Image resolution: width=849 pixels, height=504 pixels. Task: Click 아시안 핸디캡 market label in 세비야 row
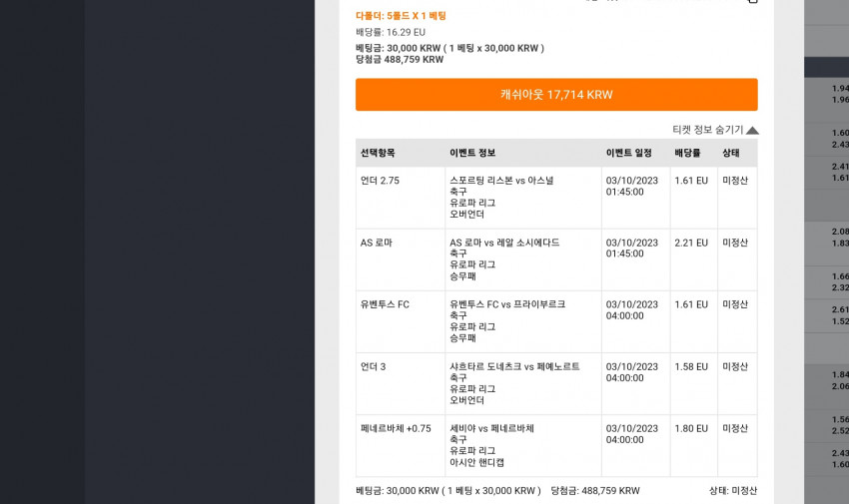pyautogui.click(x=476, y=462)
